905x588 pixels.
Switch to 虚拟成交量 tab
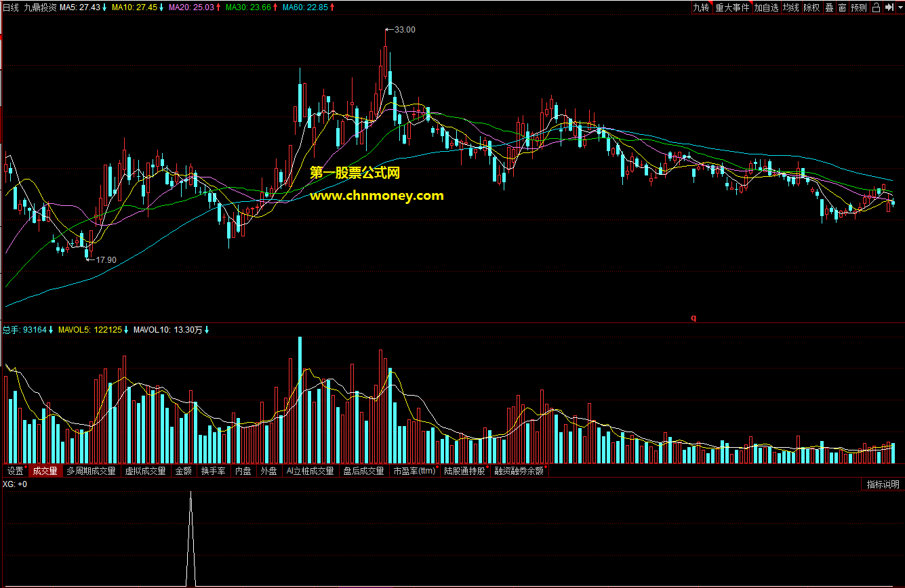tap(146, 471)
